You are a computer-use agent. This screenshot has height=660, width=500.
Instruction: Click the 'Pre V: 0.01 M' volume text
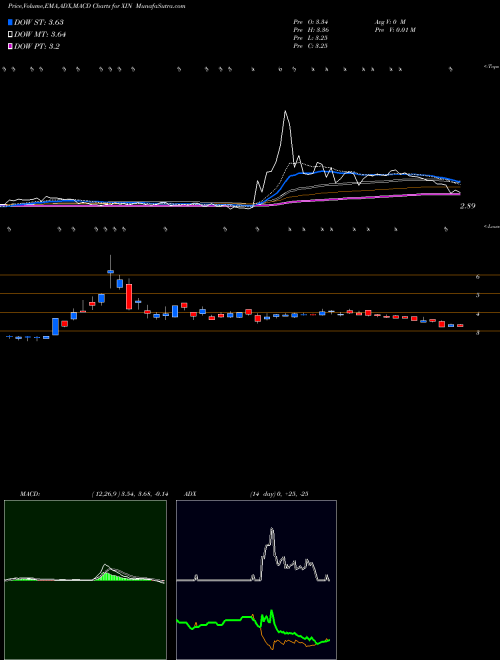tap(394, 30)
